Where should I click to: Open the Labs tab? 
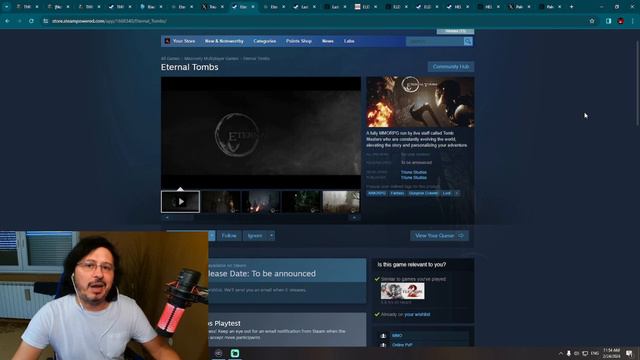[349, 41]
